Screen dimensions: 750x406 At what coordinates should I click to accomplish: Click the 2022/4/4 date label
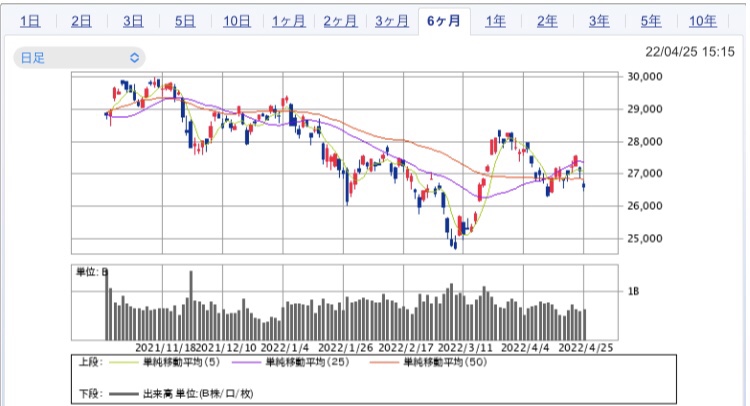(x=525, y=348)
